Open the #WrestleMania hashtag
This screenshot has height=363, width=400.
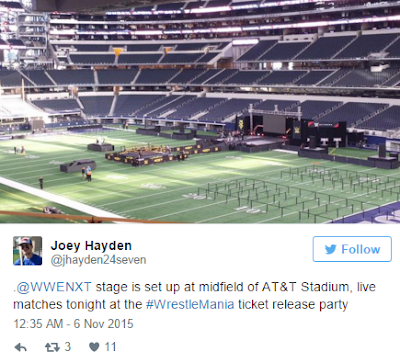(190, 304)
